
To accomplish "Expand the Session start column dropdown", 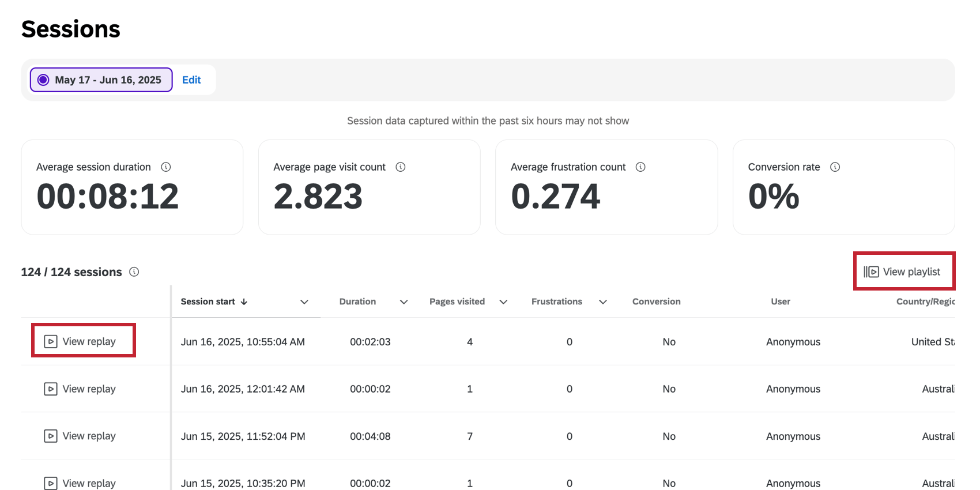I will 304,302.
